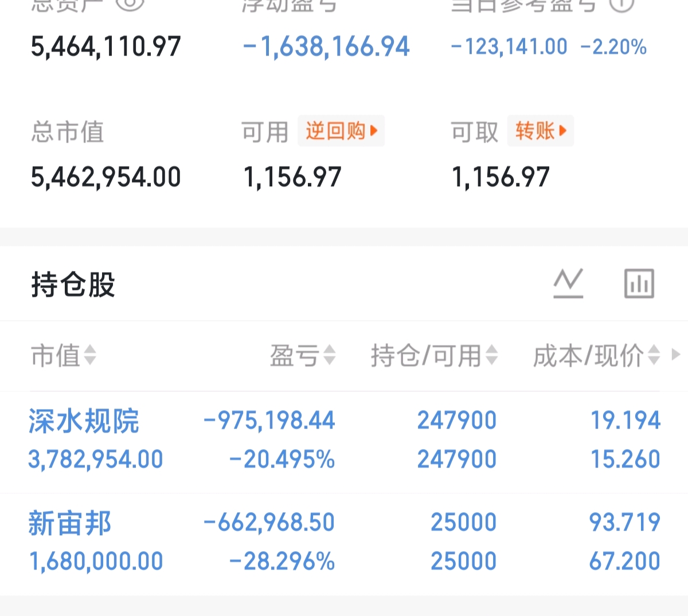
Task: Tap the 可用 available balance 1,156.97
Action: tap(292, 177)
